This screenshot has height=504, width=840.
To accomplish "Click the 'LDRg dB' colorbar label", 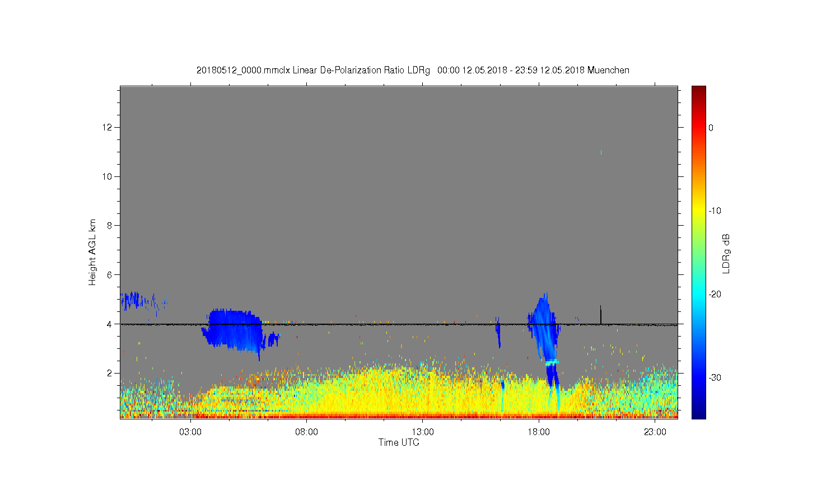I will click(x=726, y=253).
